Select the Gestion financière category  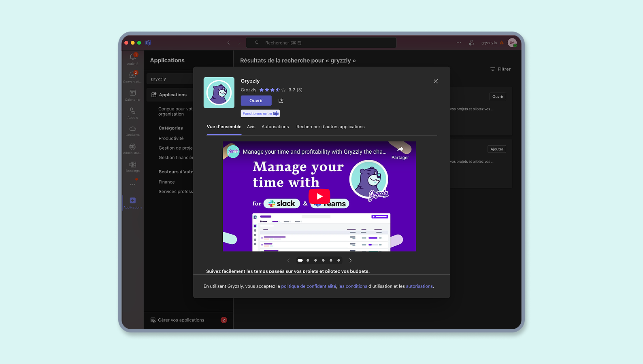click(x=176, y=158)
